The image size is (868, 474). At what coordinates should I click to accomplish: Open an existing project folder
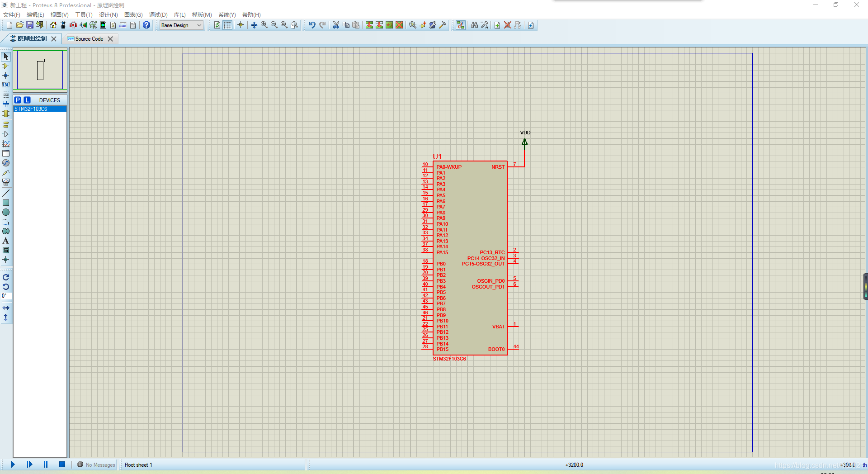coord(19,25)
